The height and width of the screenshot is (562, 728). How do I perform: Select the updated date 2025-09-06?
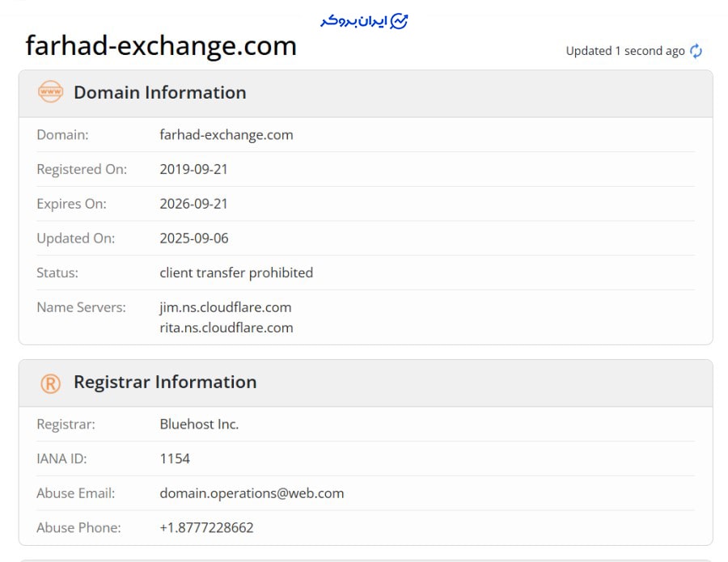pyautogui.click(x=193, y=239)
